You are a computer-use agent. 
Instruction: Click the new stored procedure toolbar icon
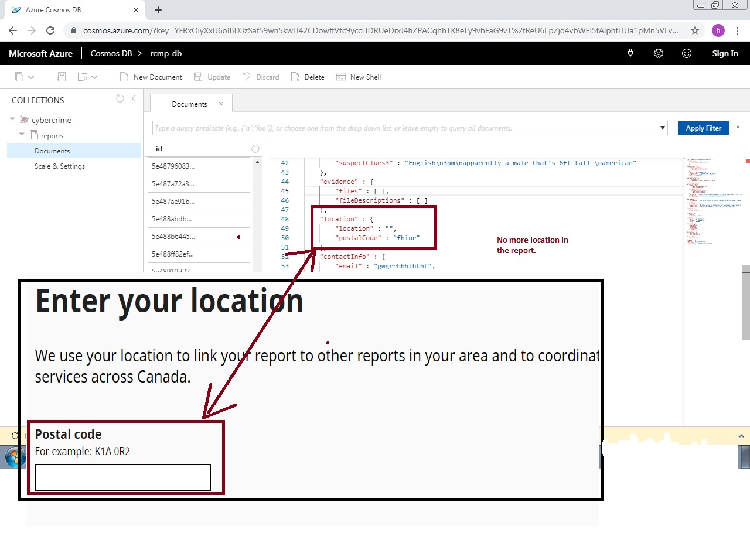click(83, 77)
